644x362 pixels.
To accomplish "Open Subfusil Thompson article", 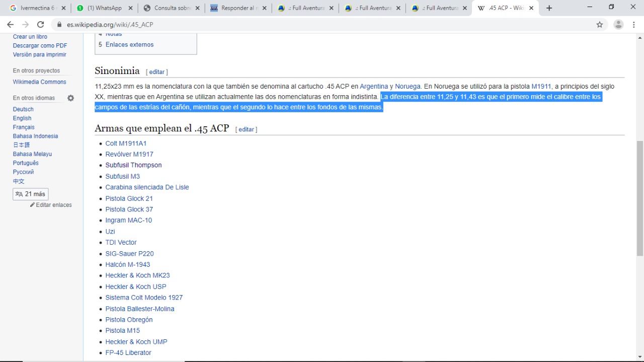I will coord(133,165).
